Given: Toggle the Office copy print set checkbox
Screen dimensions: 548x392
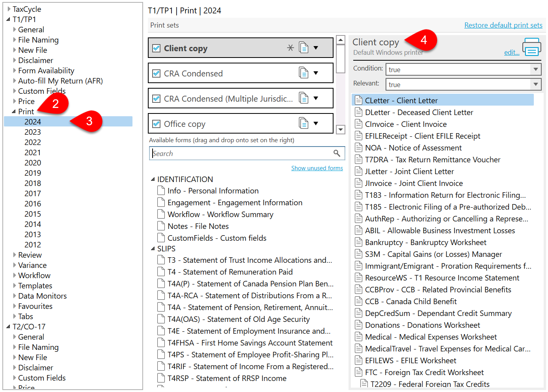Looking at the screenshot, I should pos(157,124).
